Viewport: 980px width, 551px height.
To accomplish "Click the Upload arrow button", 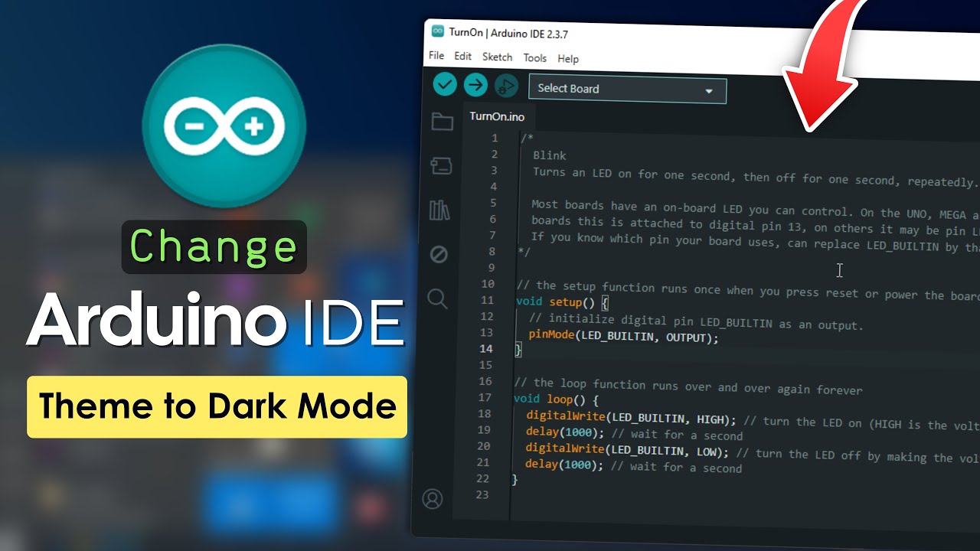I will [x=475, y=85].
